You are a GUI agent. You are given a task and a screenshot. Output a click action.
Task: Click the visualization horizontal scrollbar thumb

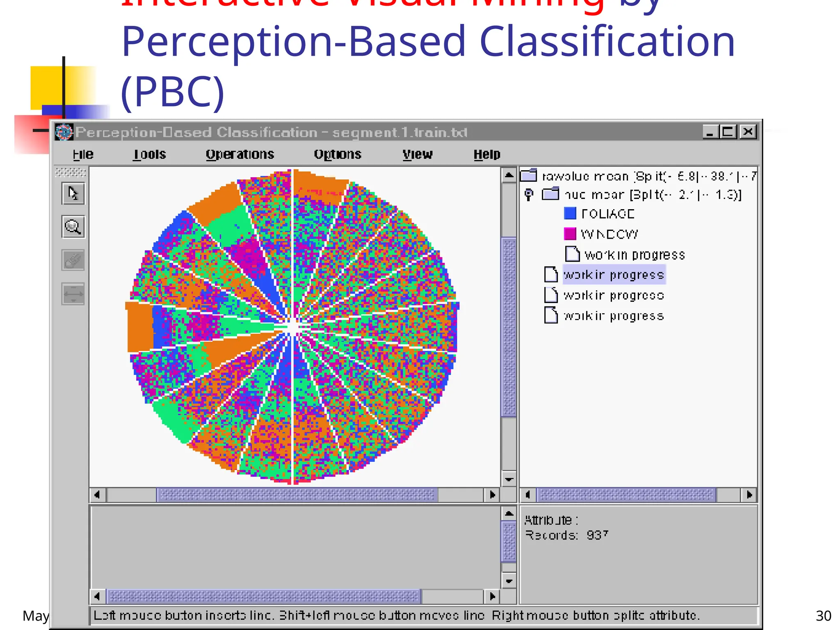(297, 495)
